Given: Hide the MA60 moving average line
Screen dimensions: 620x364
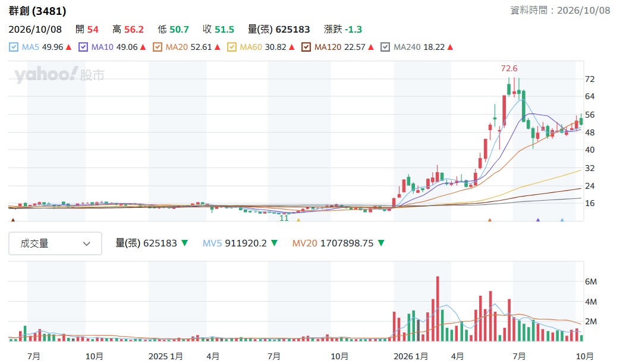Looking at the screenshot, I should coord(232,47).
